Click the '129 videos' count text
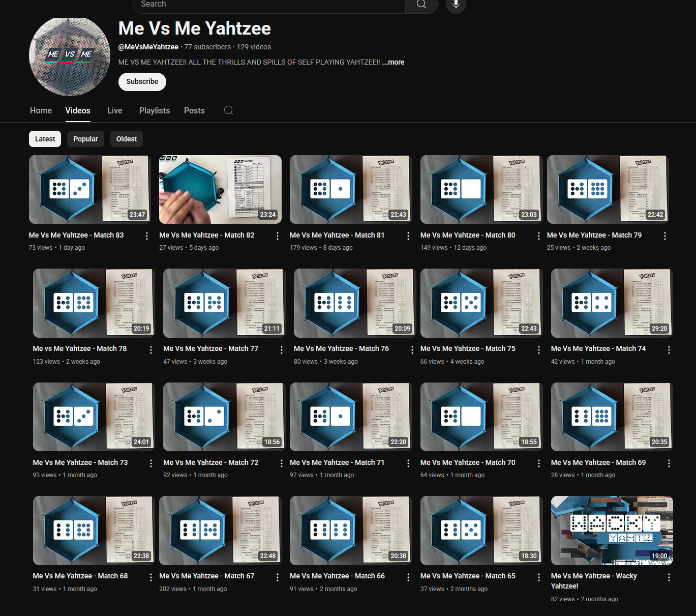 254,47
